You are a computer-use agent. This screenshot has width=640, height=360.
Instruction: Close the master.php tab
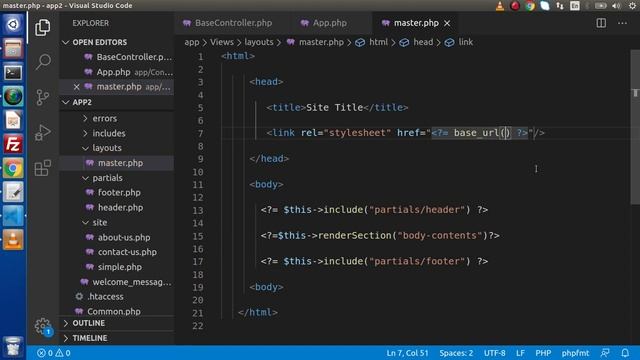pyautogui.click(x=447, y=23)
